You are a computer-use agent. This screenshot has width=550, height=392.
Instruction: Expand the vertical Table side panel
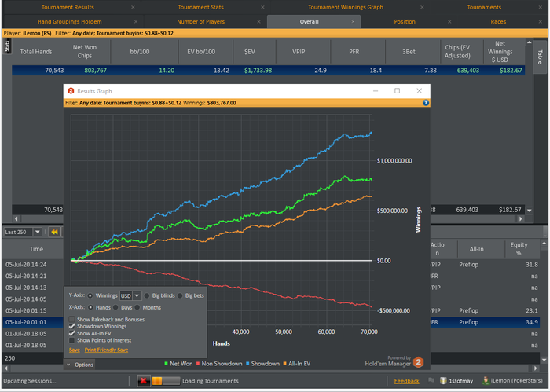point(541,57)
